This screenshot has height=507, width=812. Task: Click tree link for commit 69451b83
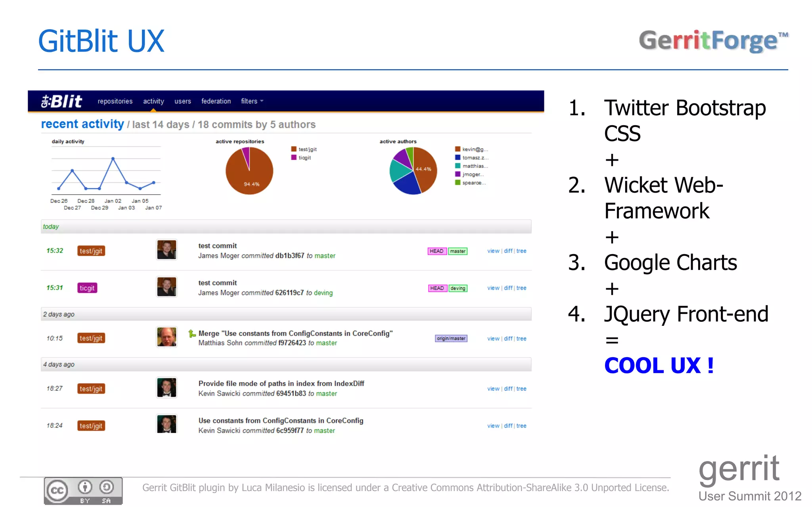521,389
